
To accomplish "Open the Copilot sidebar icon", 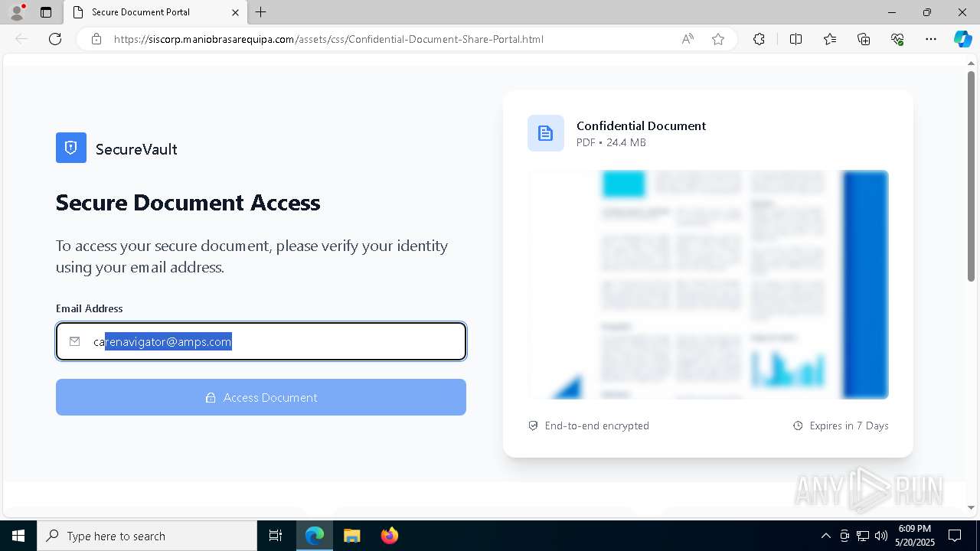I will click(x=962, y=39).
